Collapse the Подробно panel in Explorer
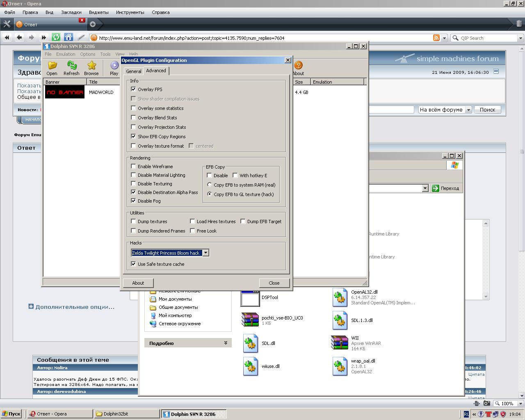This screenshot has height=420, width=525. tap(226, 343)
